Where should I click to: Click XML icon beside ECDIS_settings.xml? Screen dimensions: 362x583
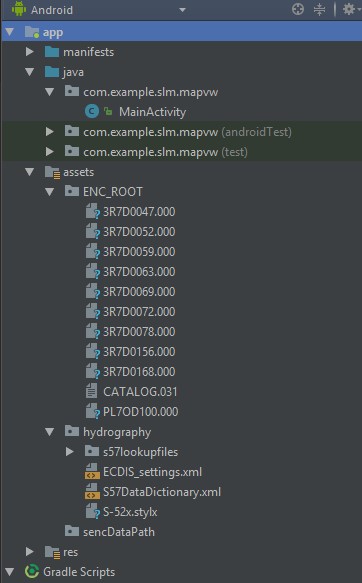coord(92,471)
